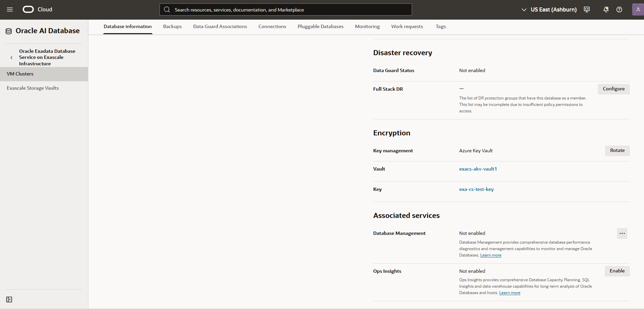Click the Associated services heading
This screenshot has height=309, width=644.
click(x=406, y=216)
